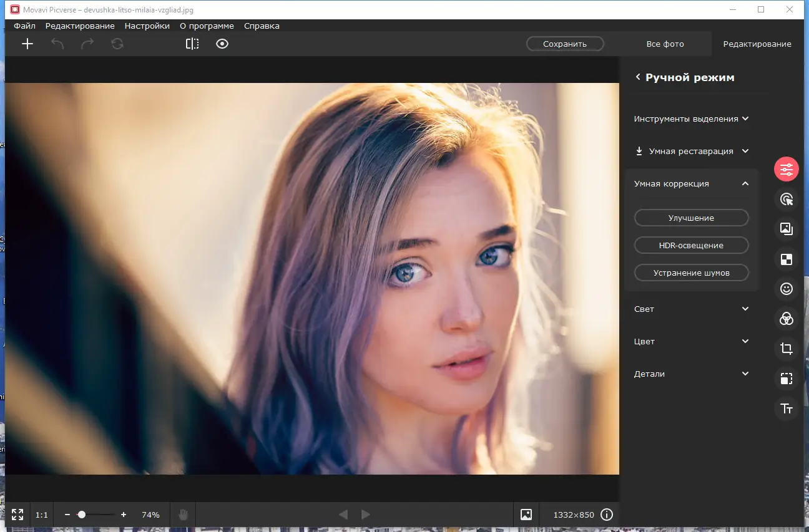The height and width of the screenshot is (532, 809).
Task: Click the zoom slider handle
Action: click(81, 515)
